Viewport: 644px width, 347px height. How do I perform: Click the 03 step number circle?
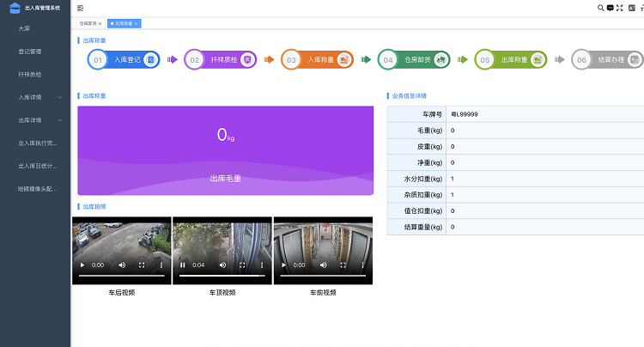(291, 60)
